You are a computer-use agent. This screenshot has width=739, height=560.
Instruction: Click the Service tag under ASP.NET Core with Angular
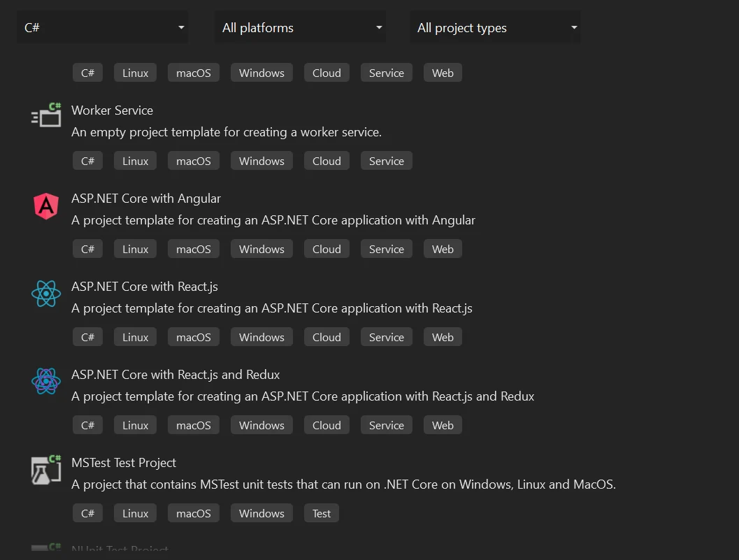pos(387,249)
